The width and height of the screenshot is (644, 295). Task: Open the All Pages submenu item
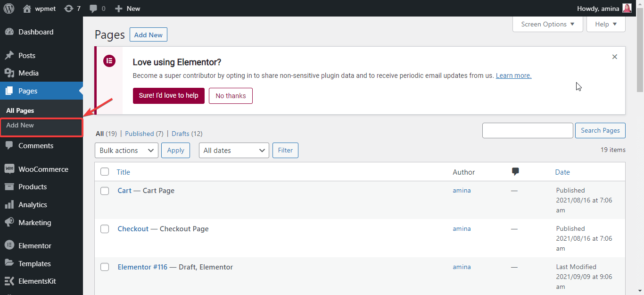point(20,111)
